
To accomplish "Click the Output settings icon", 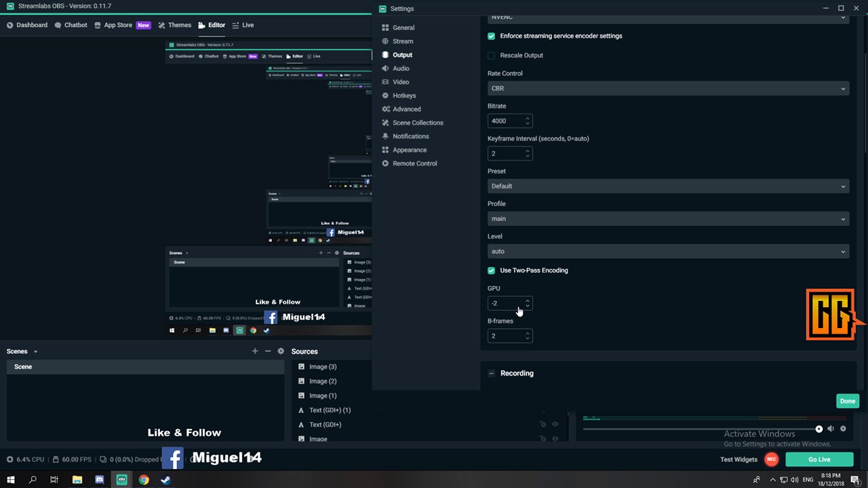I will (385, 55).
